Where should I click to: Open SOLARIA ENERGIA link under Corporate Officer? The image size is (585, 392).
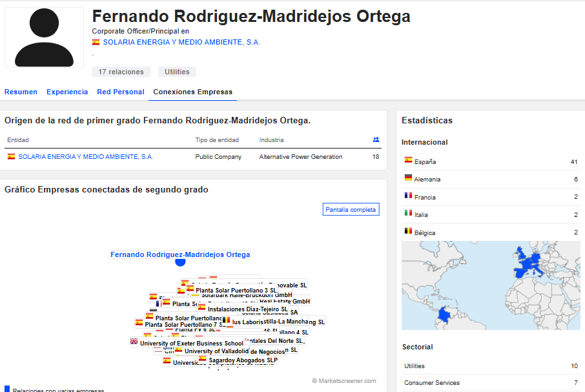pyautogui.click(x=181, y=42)
